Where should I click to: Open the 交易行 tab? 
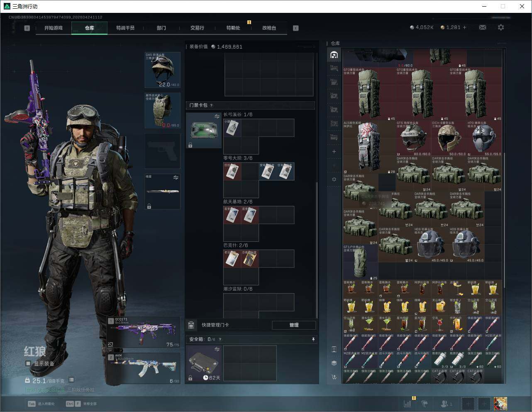click(197, 28)
